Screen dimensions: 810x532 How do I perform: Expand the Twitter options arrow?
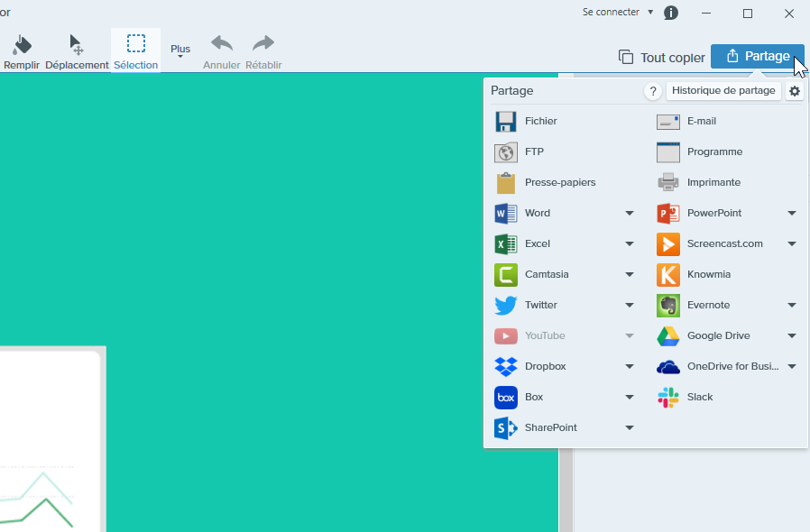click(x=630, y=306)
